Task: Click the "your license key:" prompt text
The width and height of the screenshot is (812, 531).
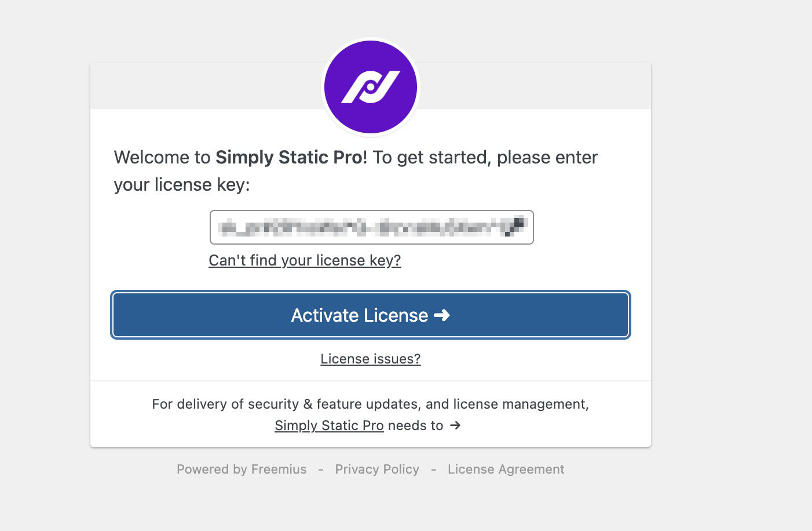Action: pyautogui.click(x=182, y=184)
